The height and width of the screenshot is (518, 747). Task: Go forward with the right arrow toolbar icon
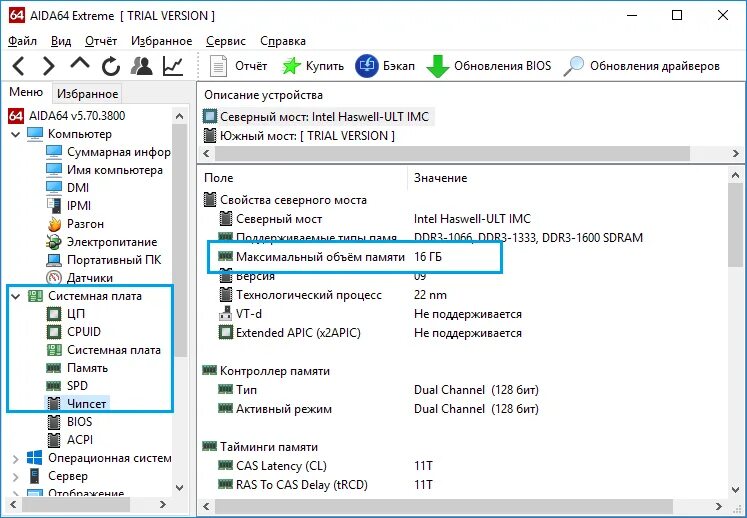(x=49, y=66)
